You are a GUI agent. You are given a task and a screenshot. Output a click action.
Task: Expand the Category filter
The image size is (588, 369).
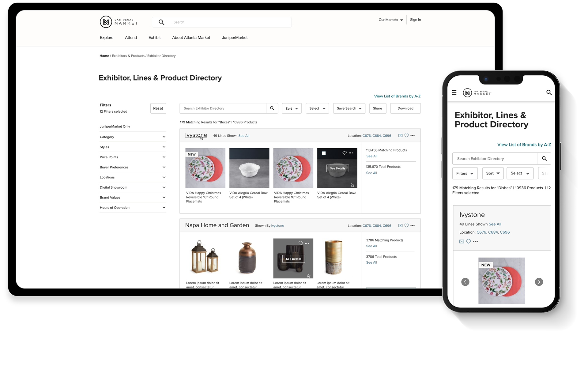(133, 137)
